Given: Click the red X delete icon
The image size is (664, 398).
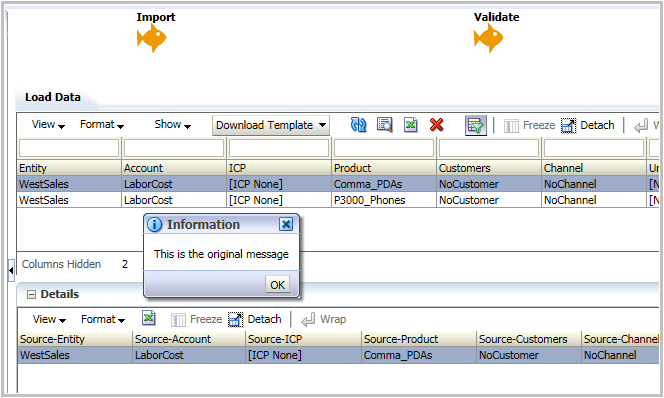Looking at the screenshot, I should 437,125.
